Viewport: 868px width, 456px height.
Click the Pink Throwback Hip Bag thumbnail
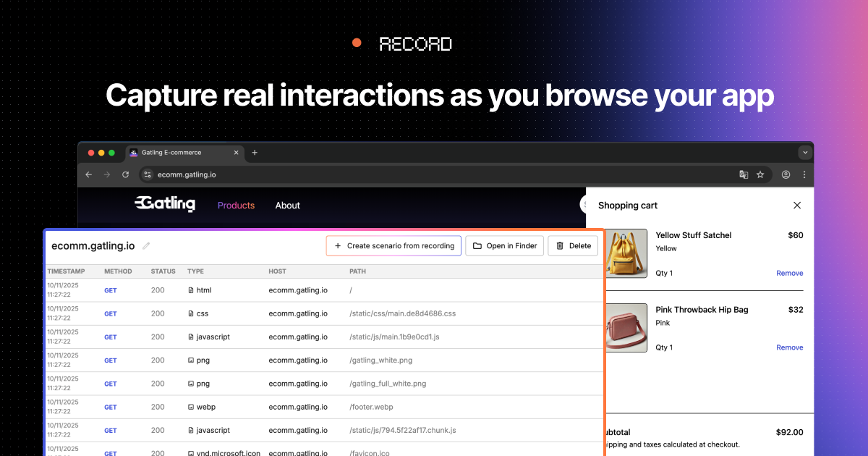[626, 327]
